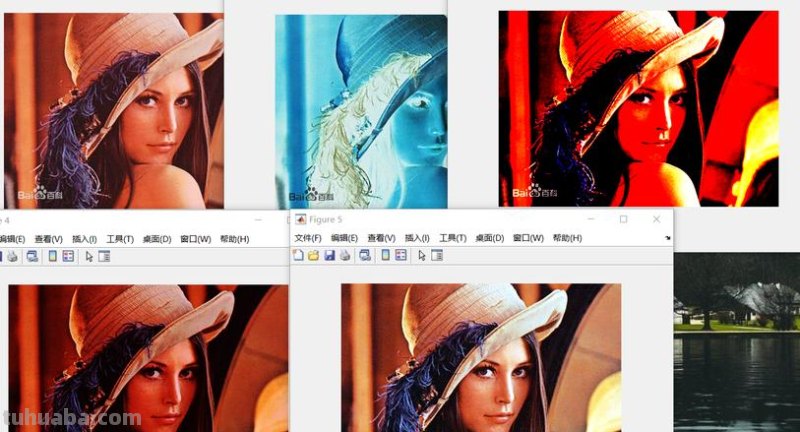This screenshot has height=432, width=800.
Task: Open 查看(V) menu in Figure 4 window
Action: (48, 239)
